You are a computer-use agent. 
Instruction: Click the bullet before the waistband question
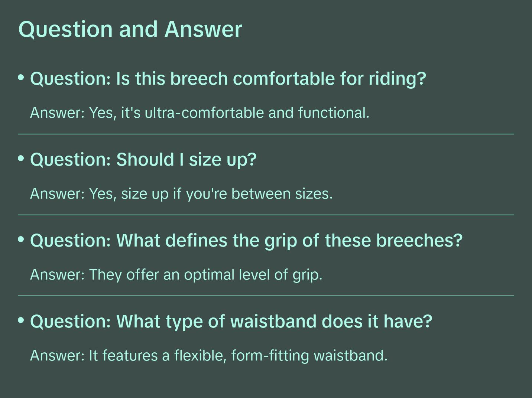21,320
